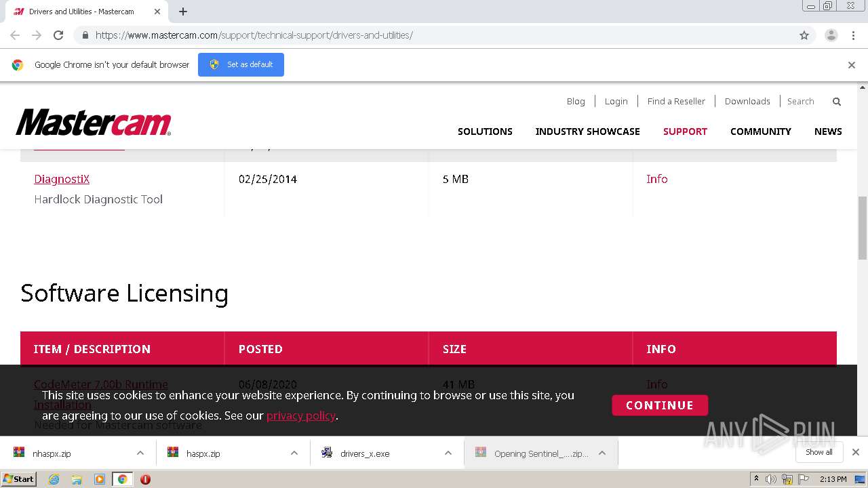Click the drivers_x.exe file icon

(x=327, y=453)
